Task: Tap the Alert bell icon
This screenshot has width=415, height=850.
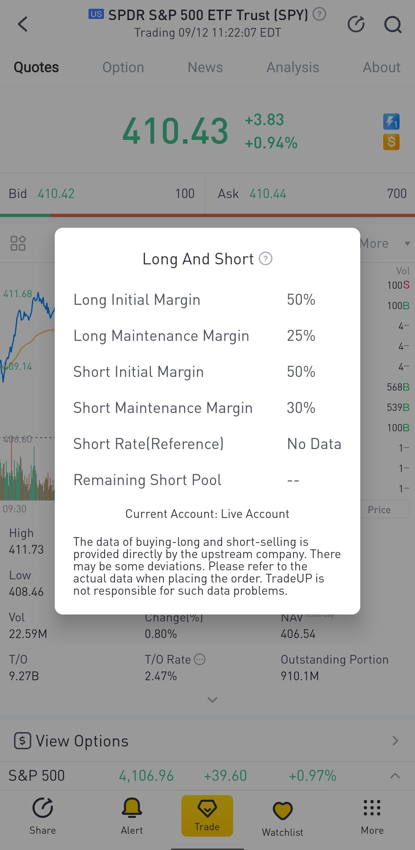Action: [x=132, y=816]
